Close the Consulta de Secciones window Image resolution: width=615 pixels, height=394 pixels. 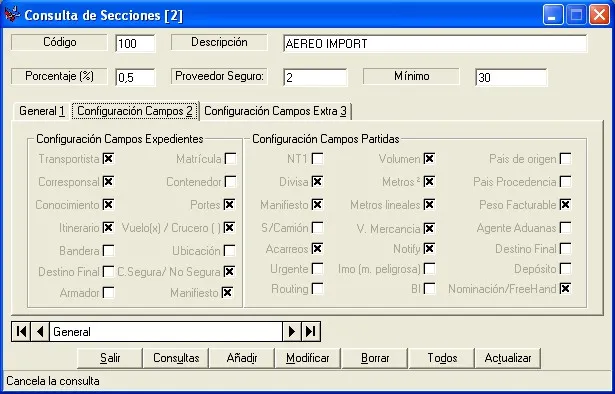pyautogui.click(x=600, y=15)
